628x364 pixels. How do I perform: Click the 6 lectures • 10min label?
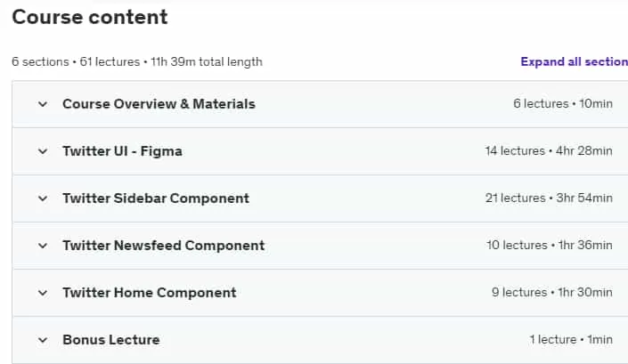[x=563, y=103]
